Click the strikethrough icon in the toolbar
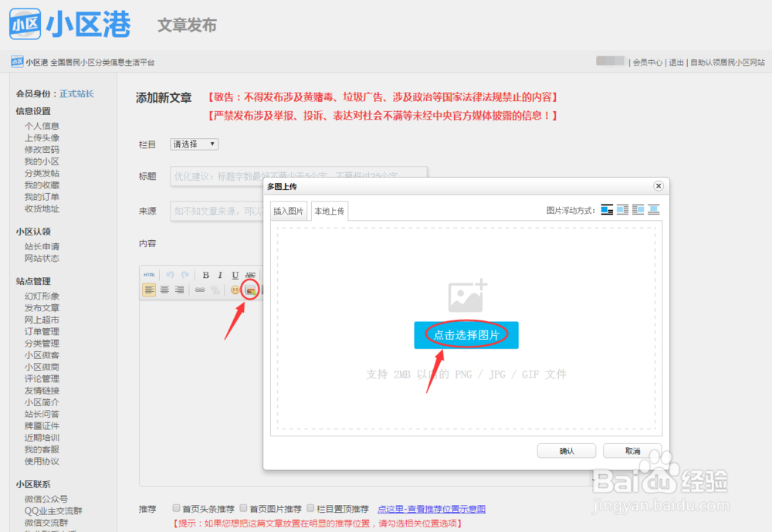This screenshot has width=772, height=532. coord(250,275)
